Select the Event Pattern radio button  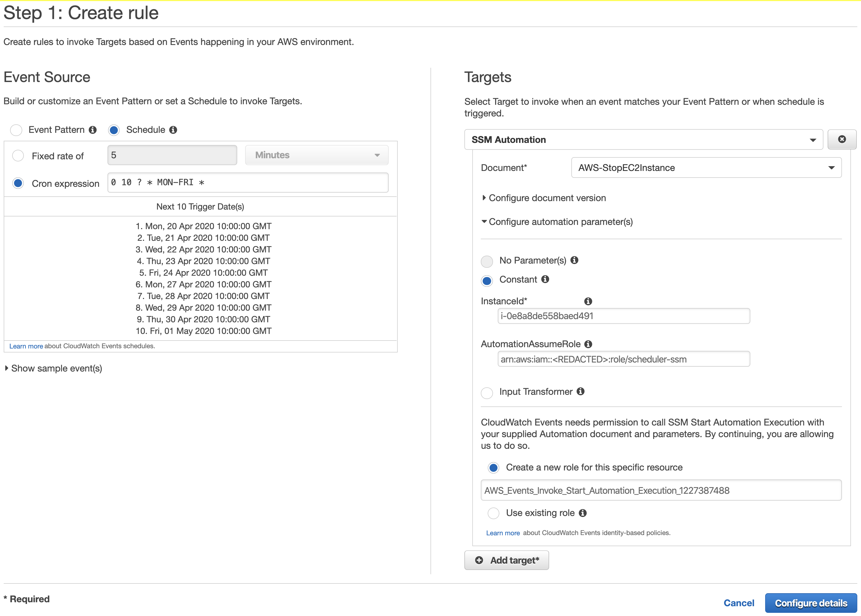pos(18,129)
